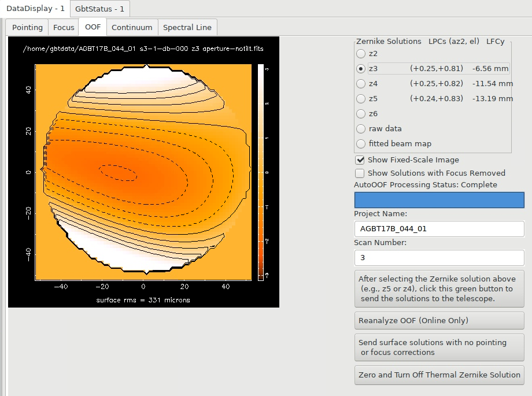532x396 pixels.
Task: Click the blue AutoOOF processing progress bar
Action: [x=439, y=200]
